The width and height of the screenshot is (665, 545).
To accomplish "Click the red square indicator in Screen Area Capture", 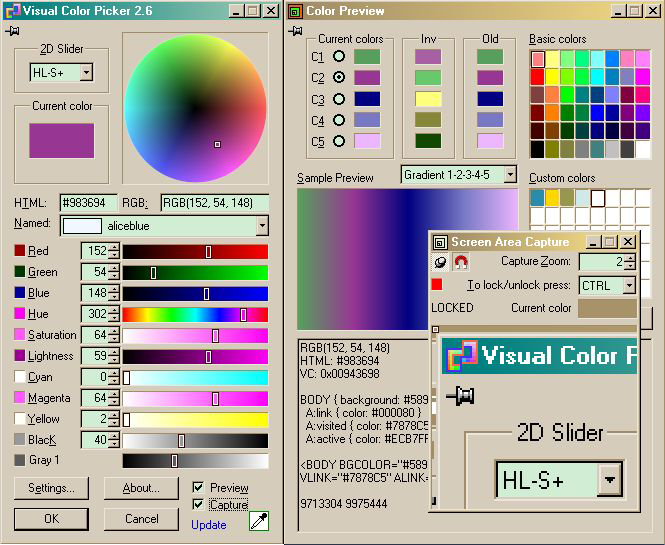I will click(x=437, y=285).
